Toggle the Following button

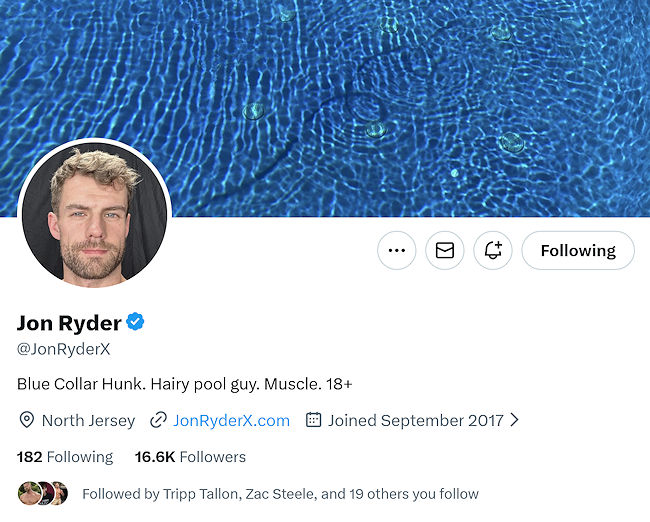pyautogui.click(x=578, y=251)
